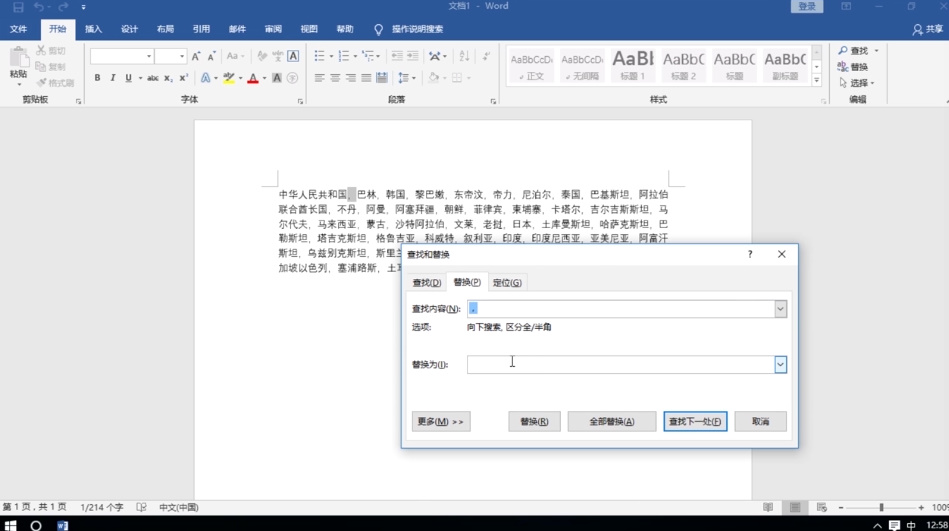
Task: Expand the styles gallery
Action: 816,80
